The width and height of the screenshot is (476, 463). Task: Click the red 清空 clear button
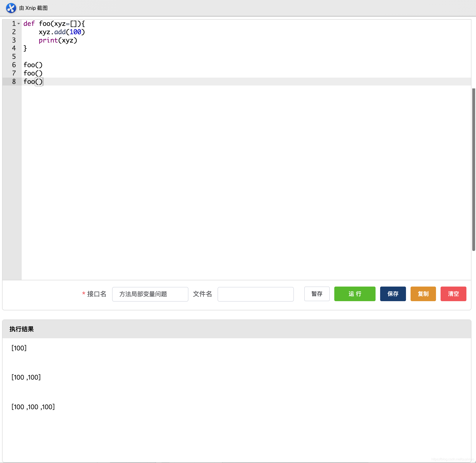coord(453,294)
